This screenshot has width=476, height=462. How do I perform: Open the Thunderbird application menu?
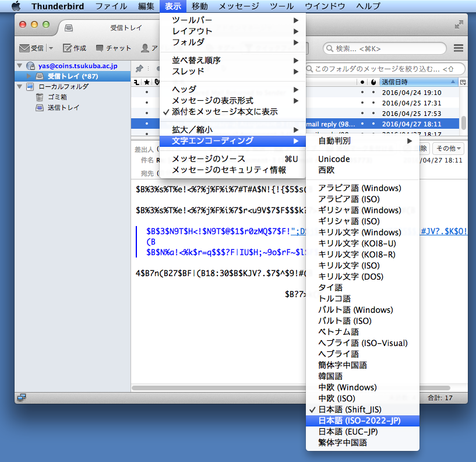click(x=58, y=6)
